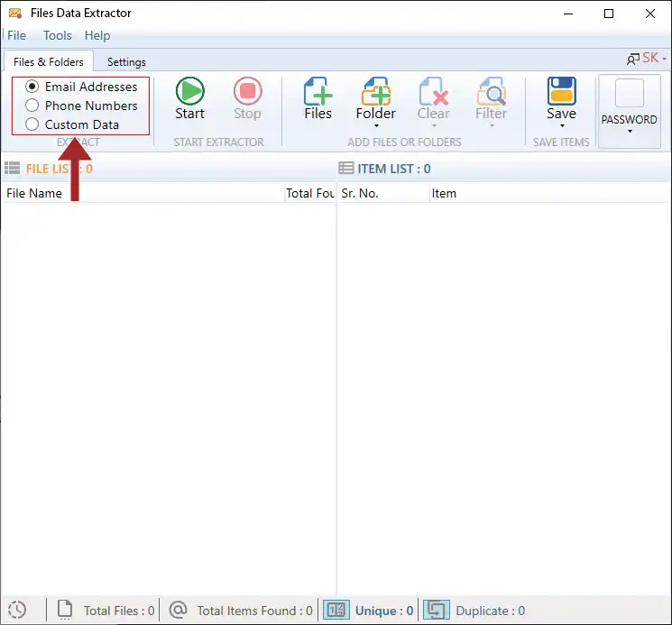
Task: Click ITEM LIST : 0 heading
Action: click(x=394, y=169)
